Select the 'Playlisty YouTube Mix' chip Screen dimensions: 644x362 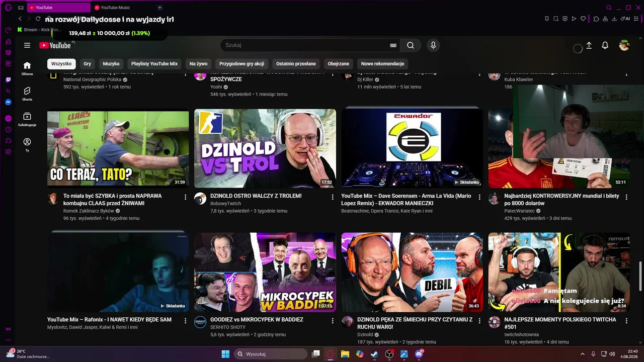pyautogui.click(x=154, y=64)
